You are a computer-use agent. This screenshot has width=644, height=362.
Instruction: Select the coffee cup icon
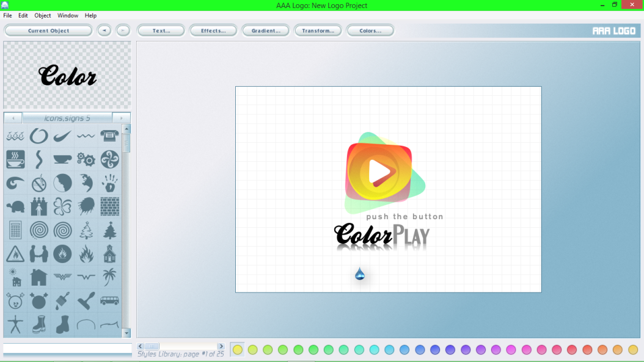click(x=15, y=159)
